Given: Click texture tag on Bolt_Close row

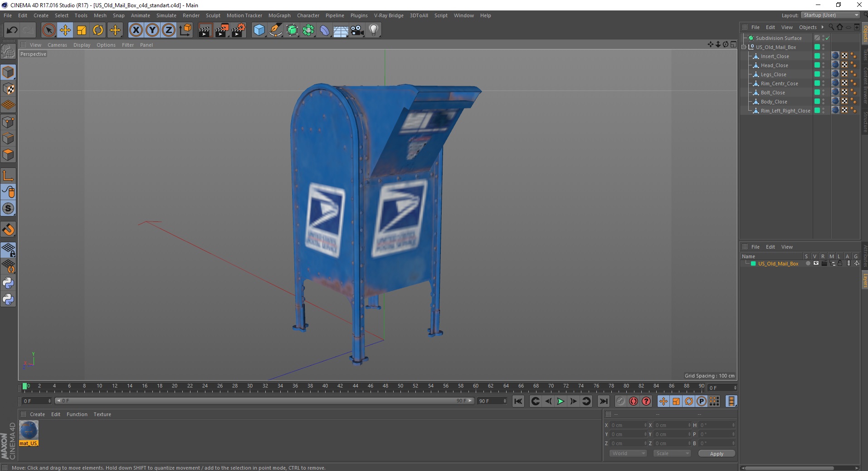Looking at the screenshot, I should tap(835, 93).
